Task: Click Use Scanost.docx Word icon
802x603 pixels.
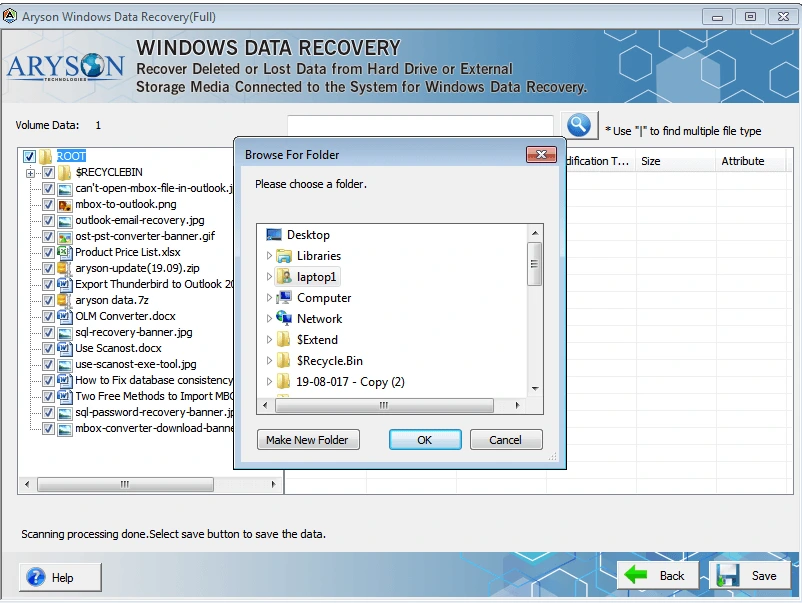Action: tap(64, 348)
